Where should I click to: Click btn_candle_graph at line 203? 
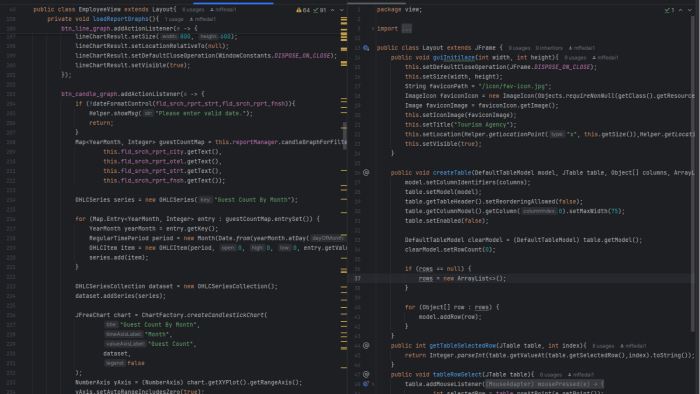click(x=89, y=94)
